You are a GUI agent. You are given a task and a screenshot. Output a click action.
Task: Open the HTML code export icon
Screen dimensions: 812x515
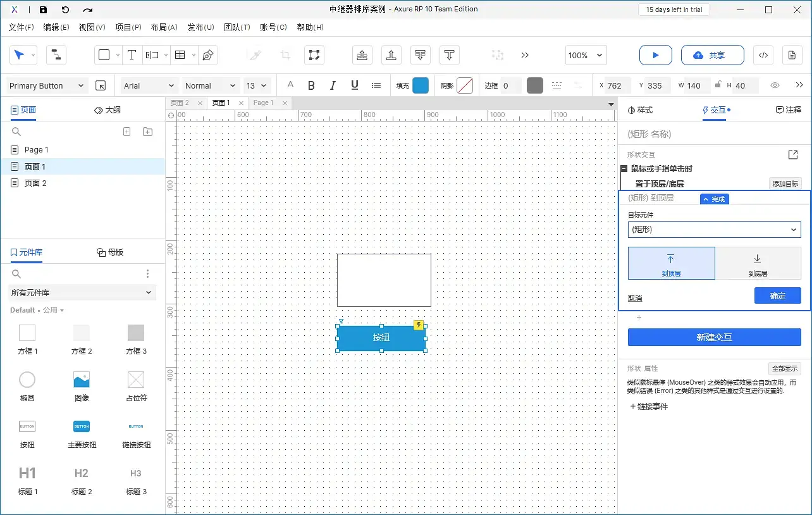pos(763,55)
